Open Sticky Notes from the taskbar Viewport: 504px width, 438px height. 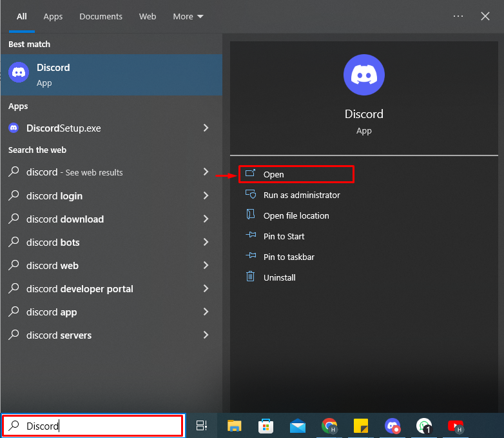361,426
